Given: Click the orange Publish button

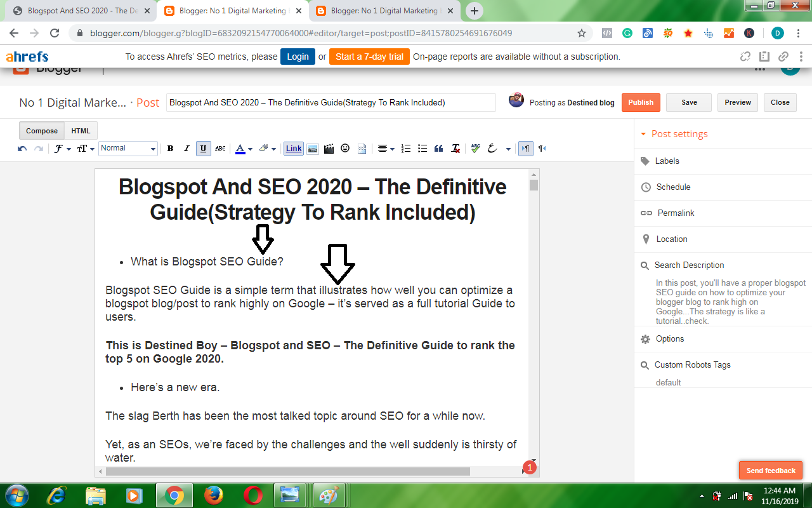Looking at the screenshot, I should coord(641,102).
